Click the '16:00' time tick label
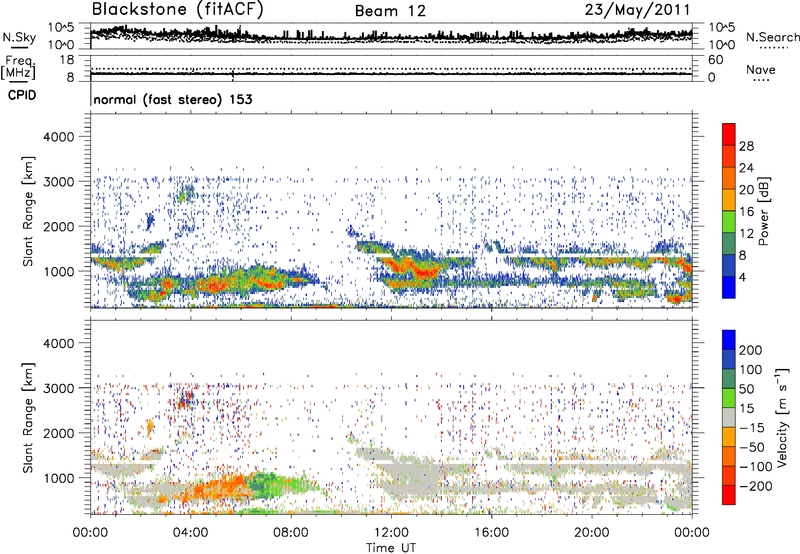Screen dimensions: 800x554 (491, 533)
